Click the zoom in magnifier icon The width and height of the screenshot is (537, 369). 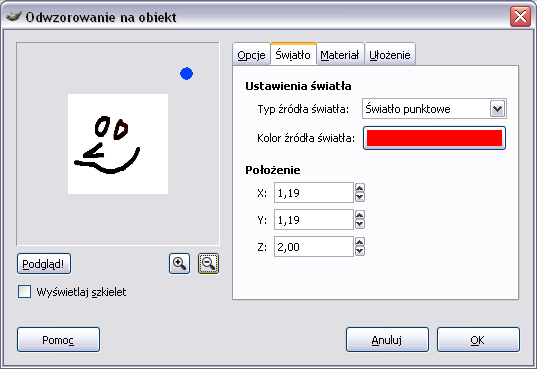tap(179, 263)
